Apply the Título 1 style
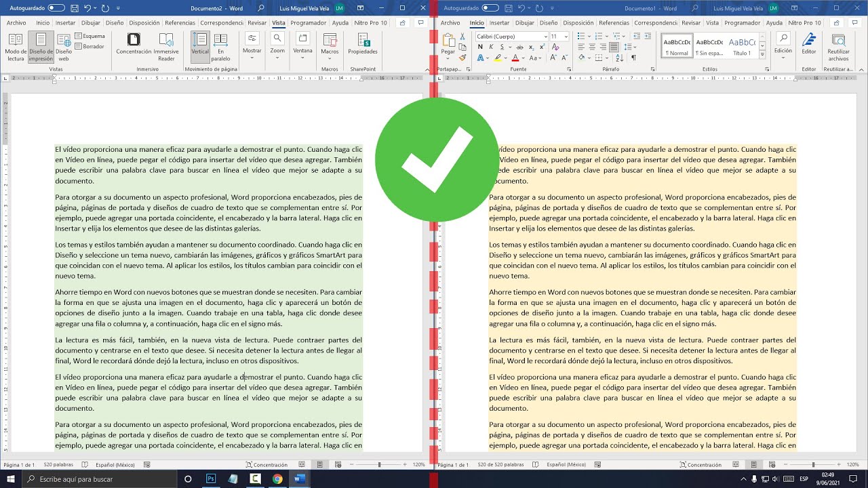The width and height of the screenshot is (868, 488). [x=743, y=46]
